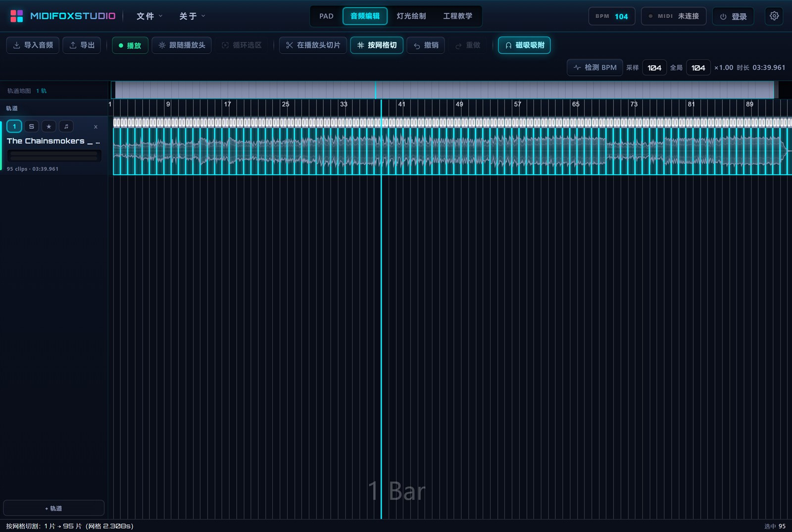
Task: Click the 登录 login button
Action: pyautogui.click(x=733, y=16)
